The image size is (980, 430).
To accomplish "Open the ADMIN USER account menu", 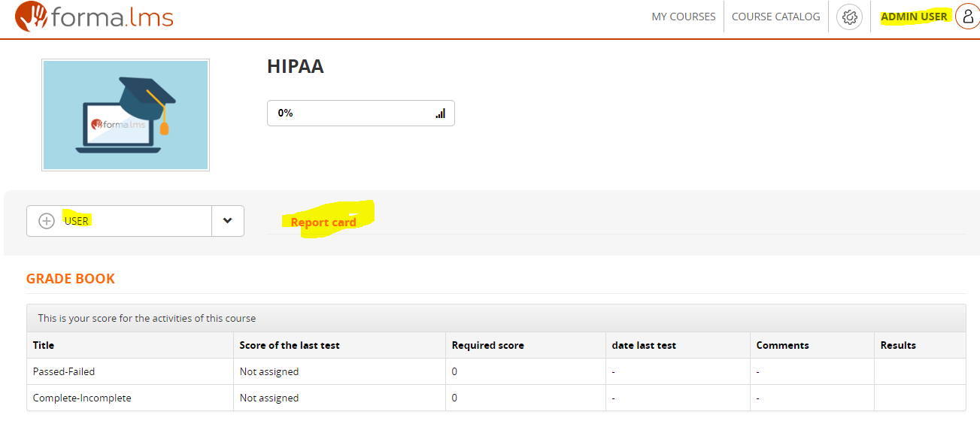I will coord(914,17).
